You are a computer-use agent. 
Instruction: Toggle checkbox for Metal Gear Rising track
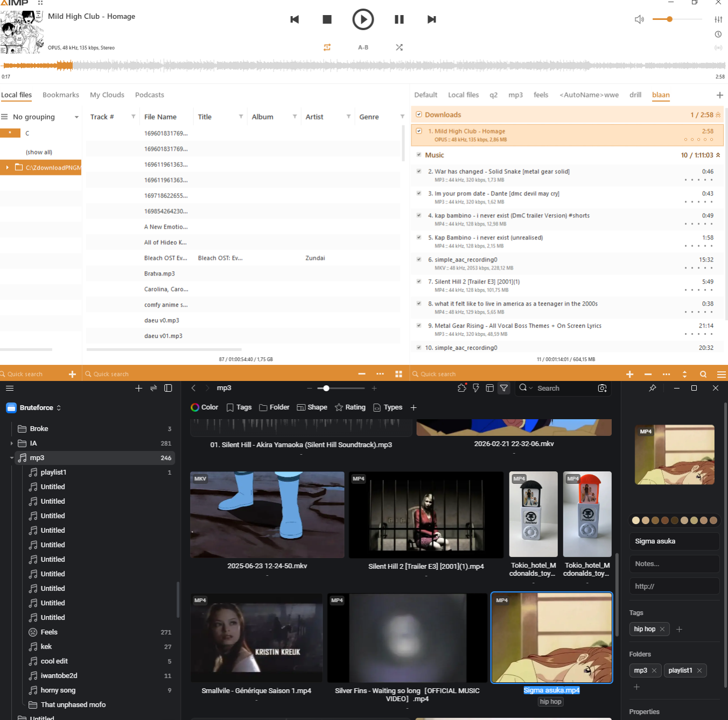pos(419,326)
